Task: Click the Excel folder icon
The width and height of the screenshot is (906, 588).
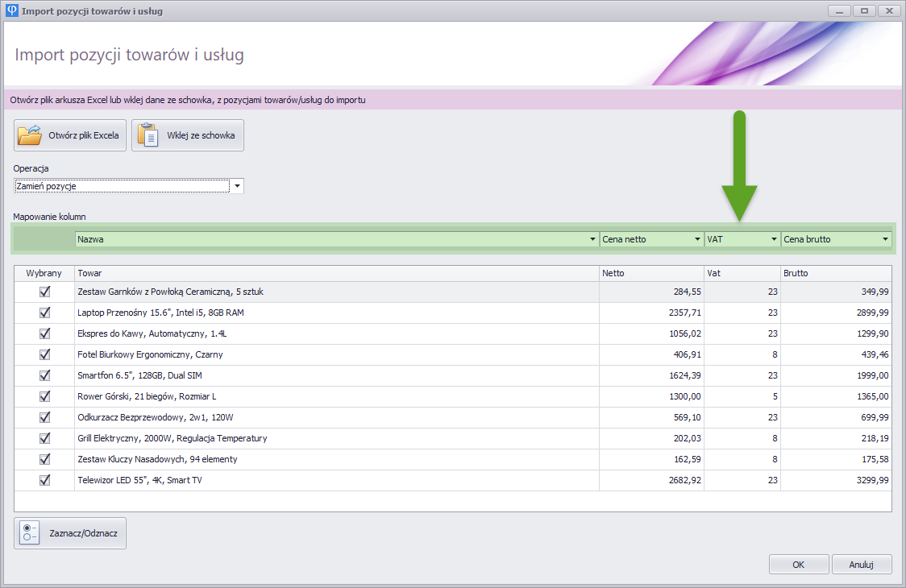Action: (x=30, y=135)
